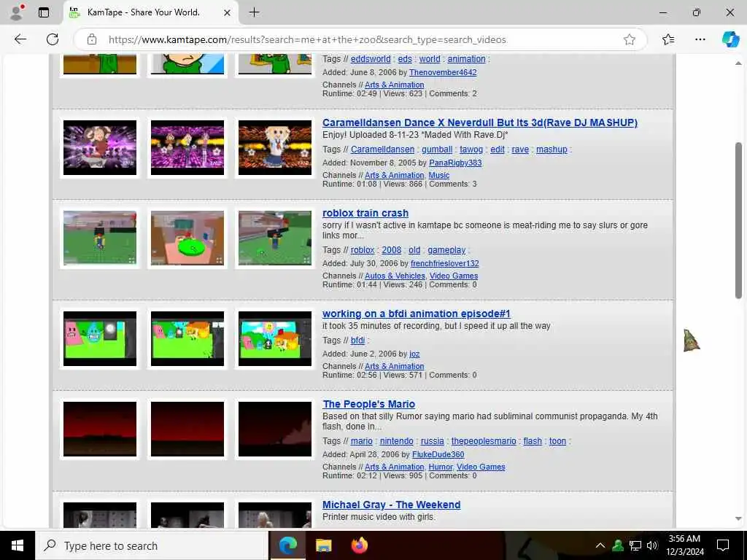Screen dimensions: 747x560
Task: Open the Autos & Vehicles channel link
Action: click(x=395, y=276)
